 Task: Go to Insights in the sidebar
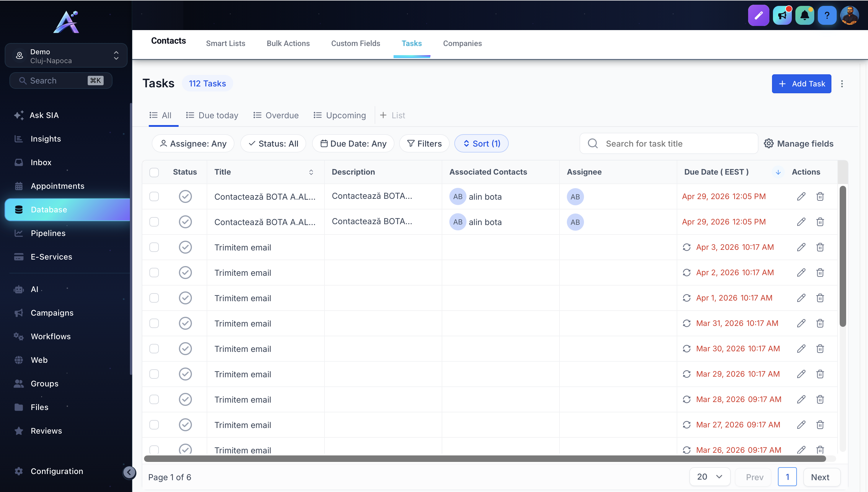(46, 139)
